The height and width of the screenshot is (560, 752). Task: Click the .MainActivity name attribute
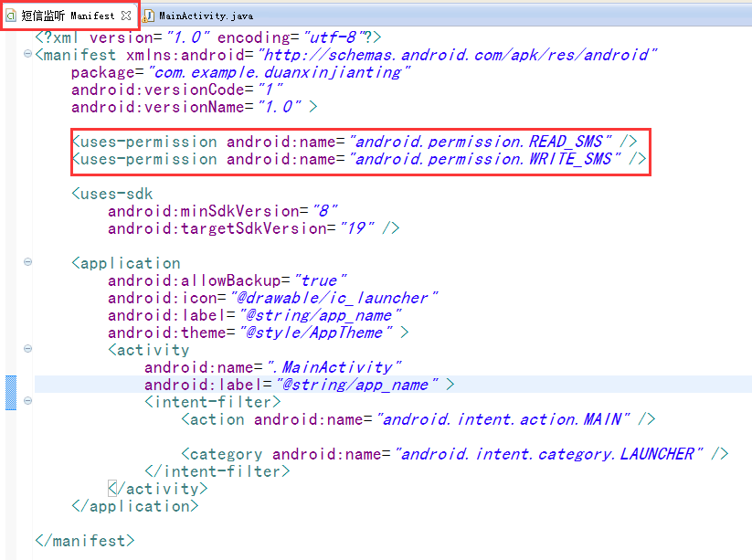[273, 367]
